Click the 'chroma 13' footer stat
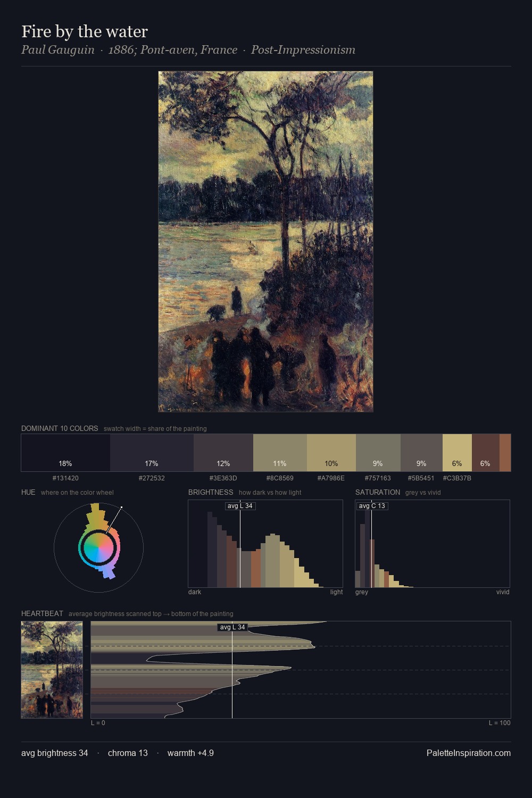The width and height of the screenshot is (532, 798). tap(128, 753)
